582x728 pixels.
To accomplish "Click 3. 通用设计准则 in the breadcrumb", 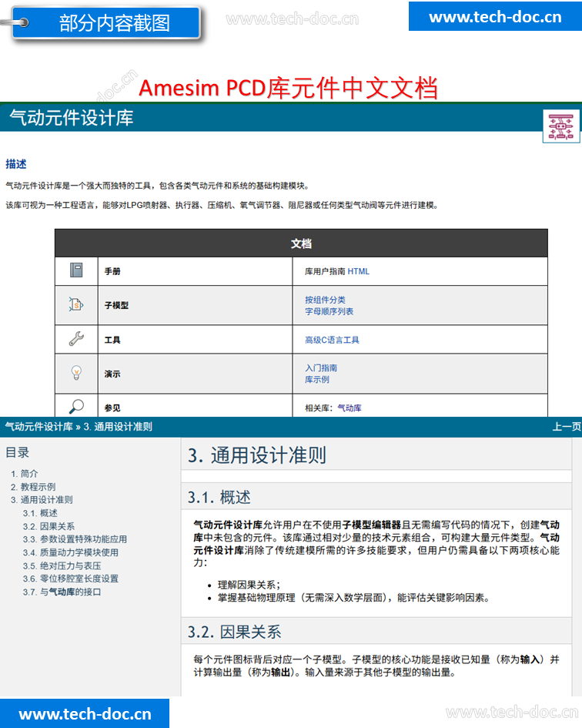I will [x=118, y=427].
